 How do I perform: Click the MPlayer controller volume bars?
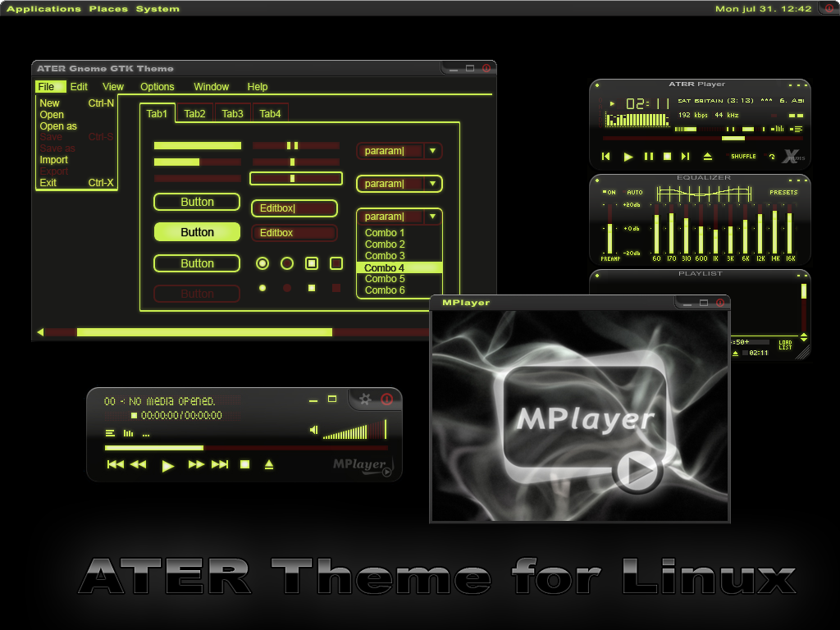354,430
